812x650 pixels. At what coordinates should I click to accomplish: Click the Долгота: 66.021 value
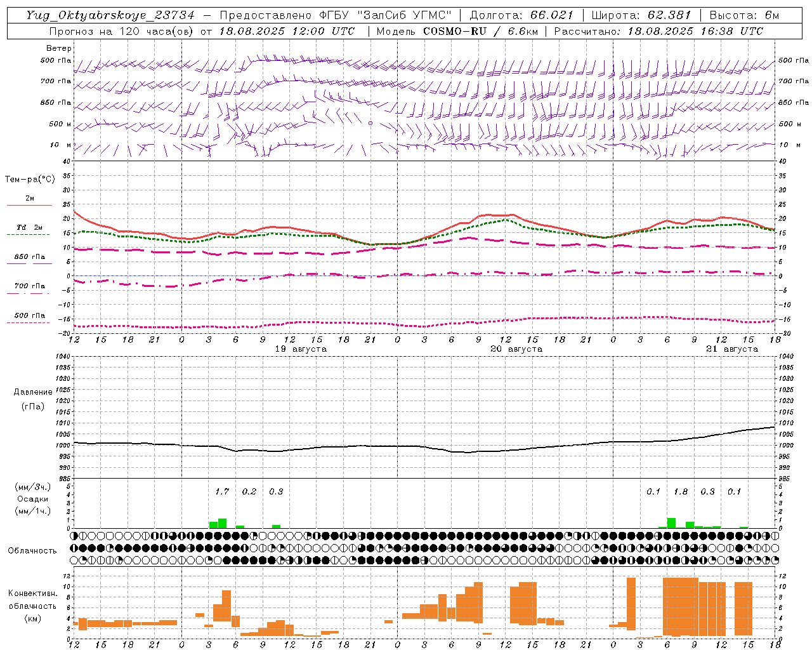tap(521, 15)
